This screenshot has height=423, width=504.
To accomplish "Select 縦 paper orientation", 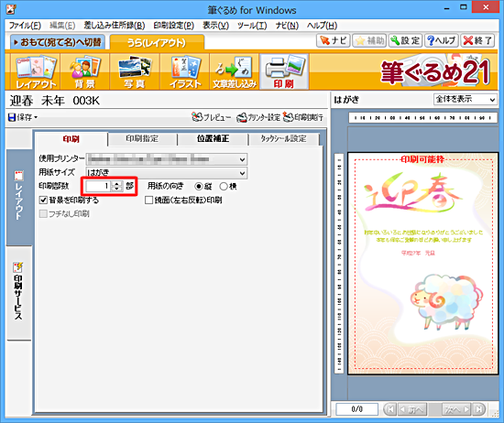I will point(199,186).
